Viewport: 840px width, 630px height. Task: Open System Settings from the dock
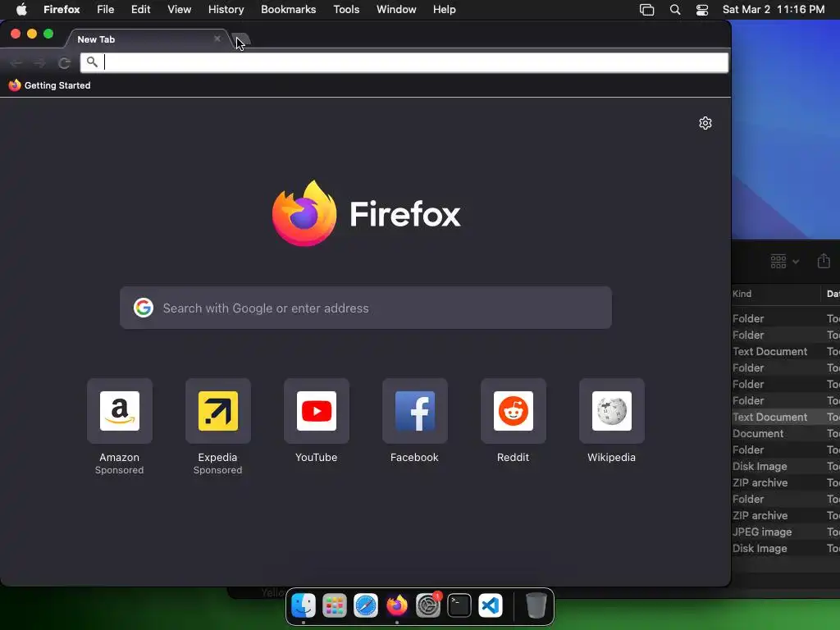click(428, 606)
